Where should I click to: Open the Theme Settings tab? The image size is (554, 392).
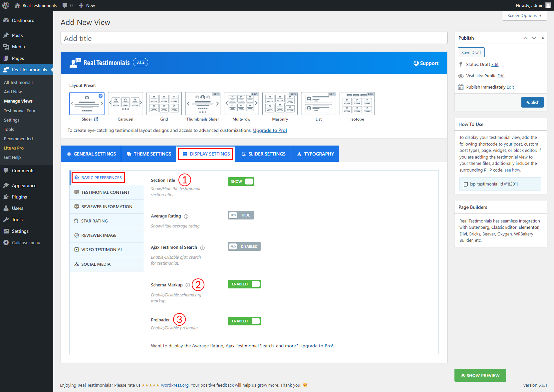(149, 154)
